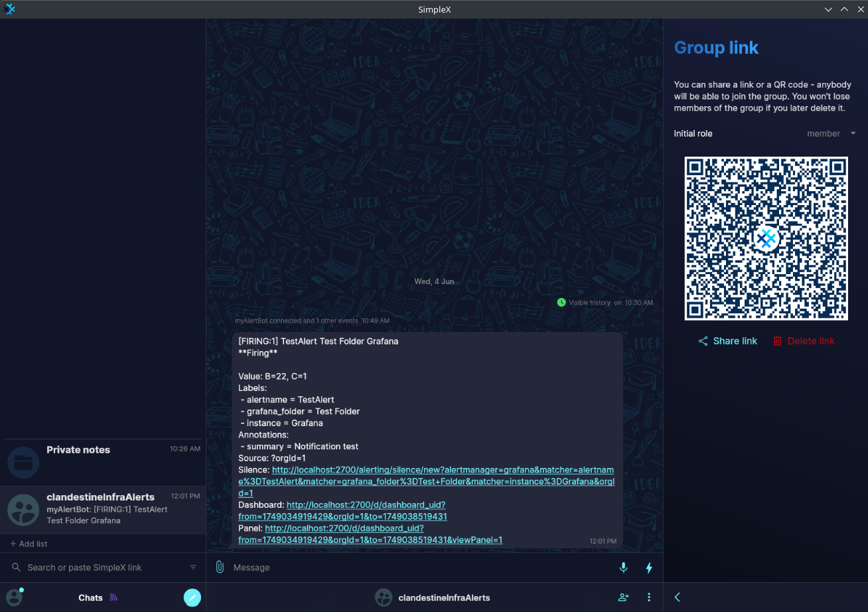This screenshot has height=612, width=868.
Task: Click the search filter icon
Action: [x=193, y=568]
